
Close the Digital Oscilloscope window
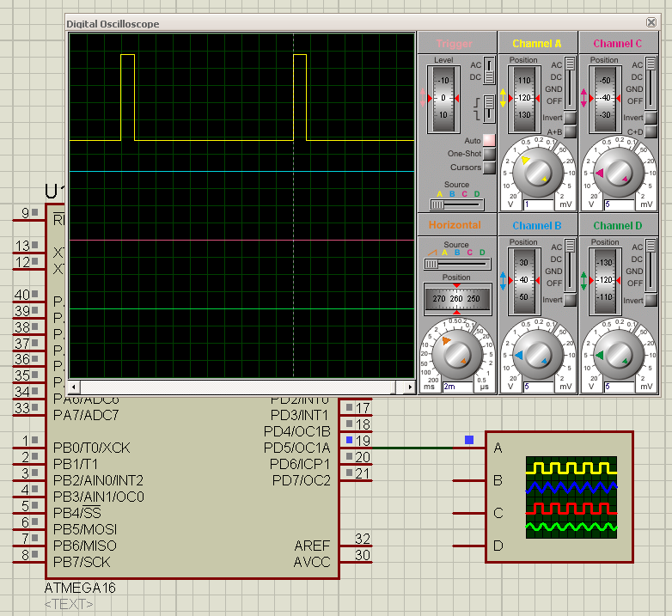pos(651,23)
